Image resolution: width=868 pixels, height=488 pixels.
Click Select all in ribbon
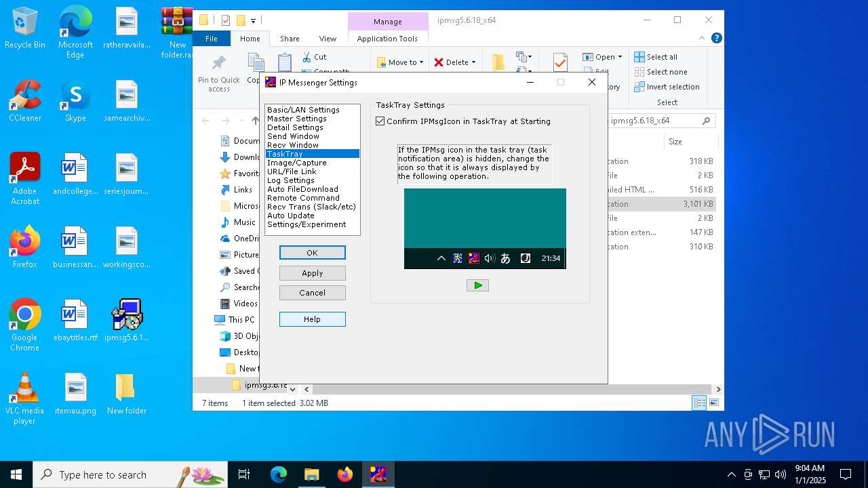coord(656,57)
